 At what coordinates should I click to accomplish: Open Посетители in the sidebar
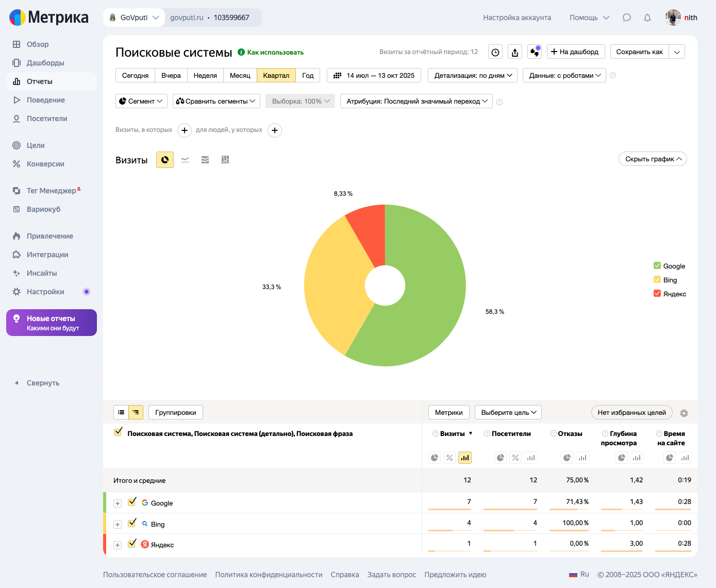coord(47,119)
